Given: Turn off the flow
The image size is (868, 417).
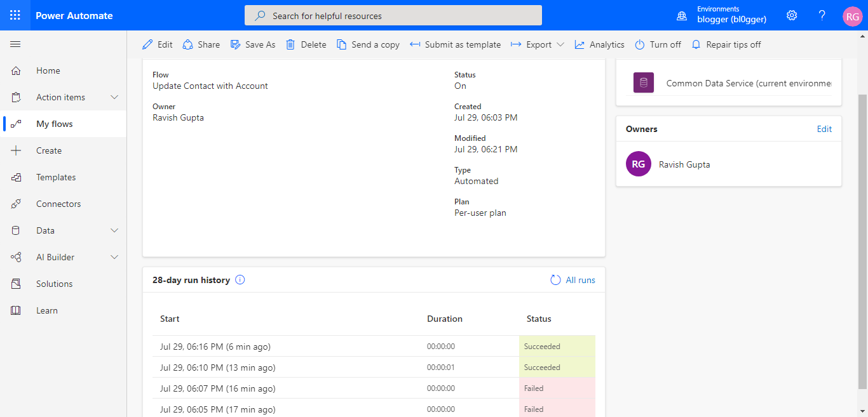Looking at the screenshot, I should 658,44.
